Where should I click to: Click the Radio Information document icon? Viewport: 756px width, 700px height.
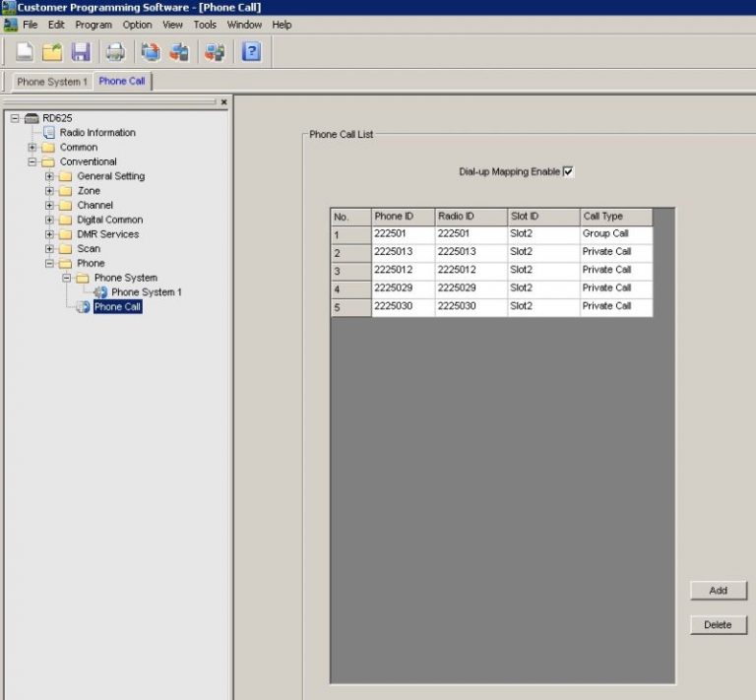[x=48, y=132]
